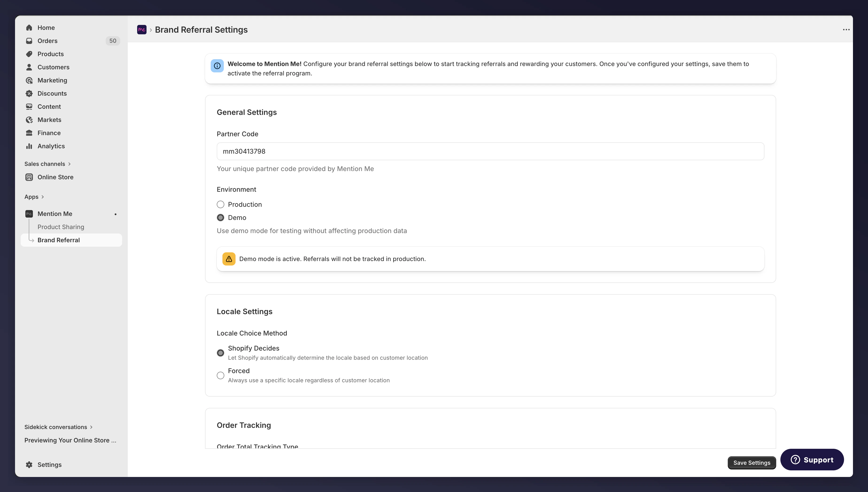Click the Discounts badge icon
Viewport: 868px width, 492px height.
(29, 94)
